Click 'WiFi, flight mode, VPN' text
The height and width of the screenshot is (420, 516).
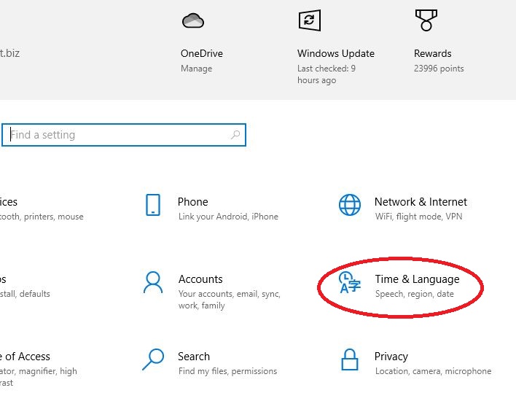(x=418, y=217)
